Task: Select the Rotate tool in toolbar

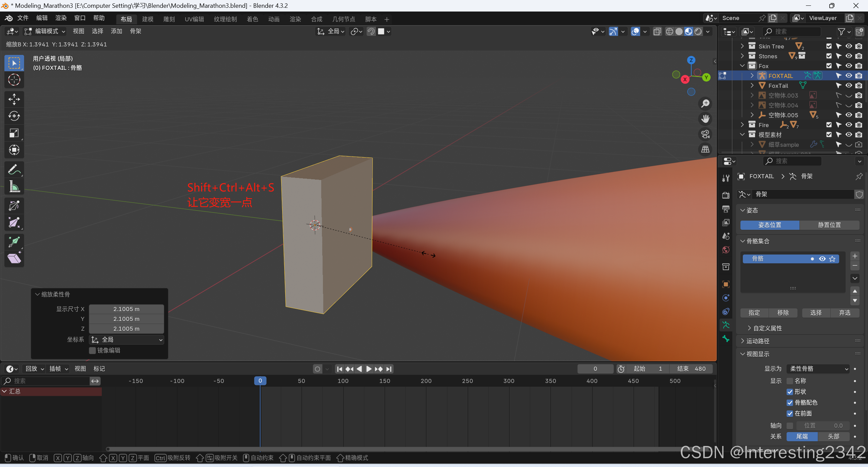Action: 14,116
